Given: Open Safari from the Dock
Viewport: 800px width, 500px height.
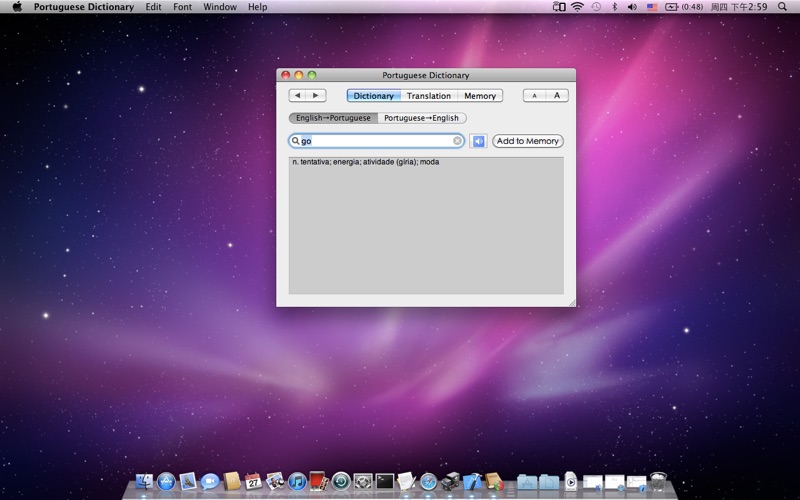Looking at the screenshot, I should (x=429, y=481).
